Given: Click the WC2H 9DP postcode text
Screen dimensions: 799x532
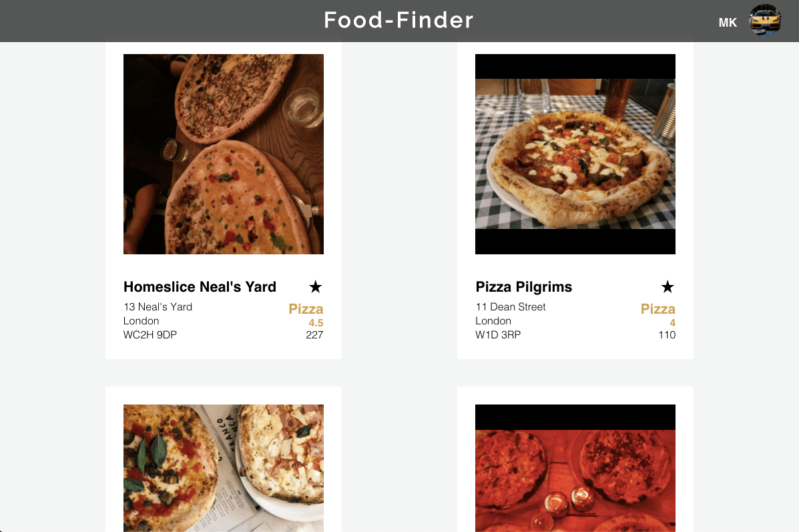Looking at the screenshot, I should (x=150, y=335).
